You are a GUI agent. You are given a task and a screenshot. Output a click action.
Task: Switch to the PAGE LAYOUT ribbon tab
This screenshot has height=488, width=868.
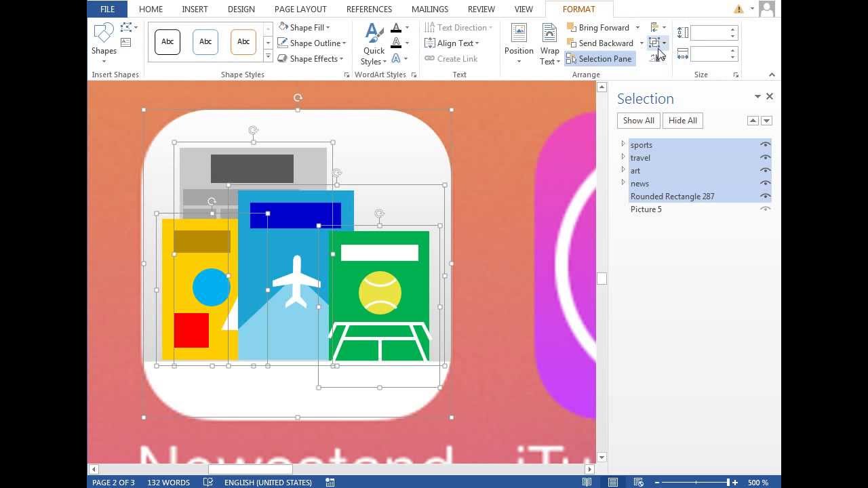pyautogui.click(x=300, y=9)
